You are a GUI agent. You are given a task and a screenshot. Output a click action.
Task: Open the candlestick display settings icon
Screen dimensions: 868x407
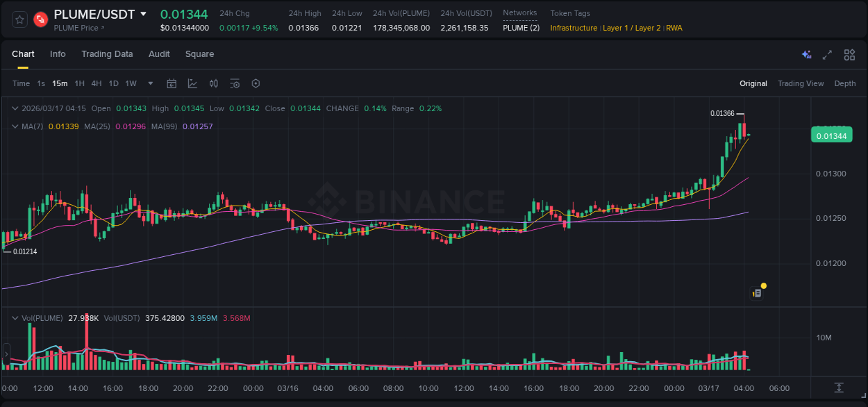(x=214, y=83)
